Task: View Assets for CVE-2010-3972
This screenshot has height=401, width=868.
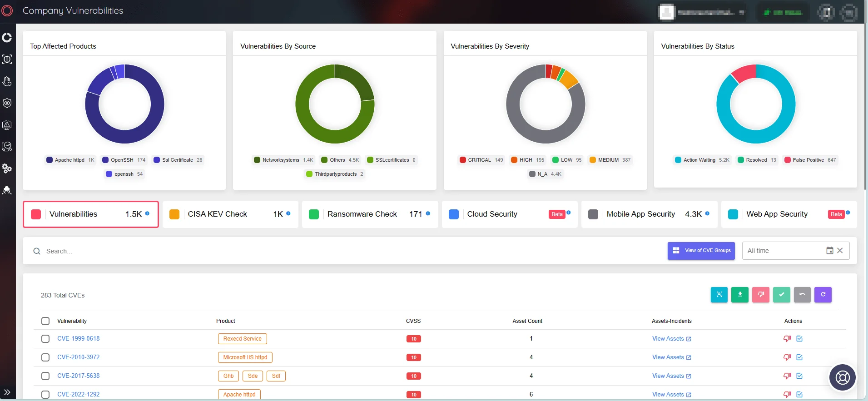Action: click(x=671, y=357)
